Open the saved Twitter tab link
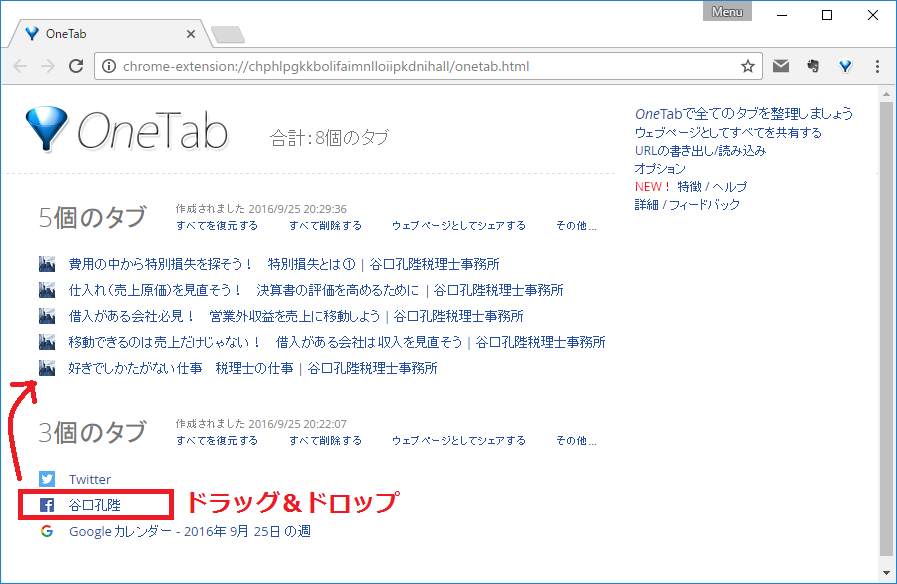This screenshot has height=584, width=897. 90,480
